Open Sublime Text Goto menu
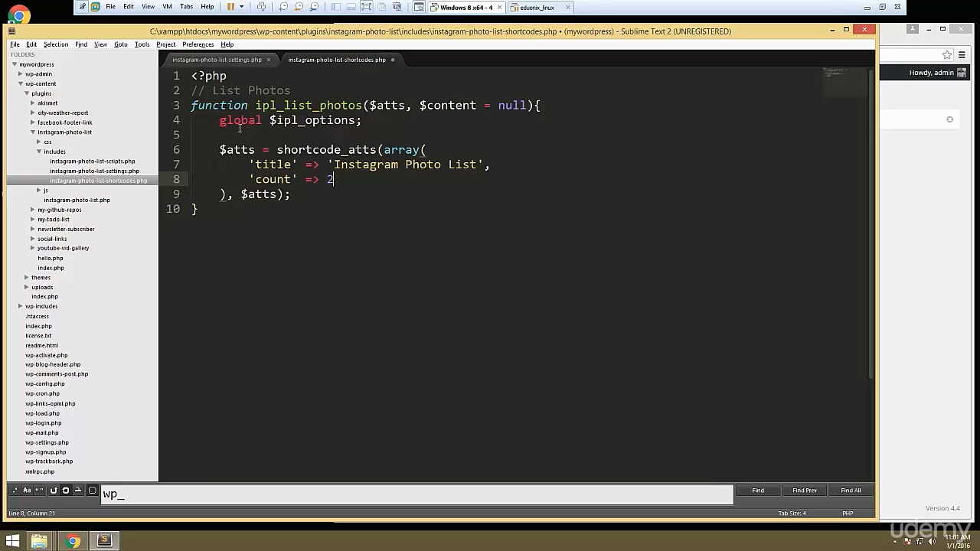Image resolution: width=980 pixels, height=551 pixels. pos(121,44)
